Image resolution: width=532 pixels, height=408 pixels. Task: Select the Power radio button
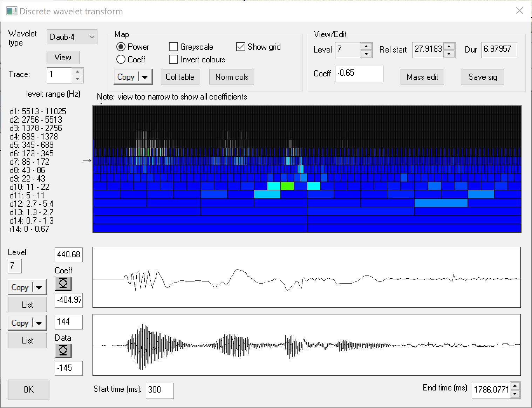click(121, 47)
